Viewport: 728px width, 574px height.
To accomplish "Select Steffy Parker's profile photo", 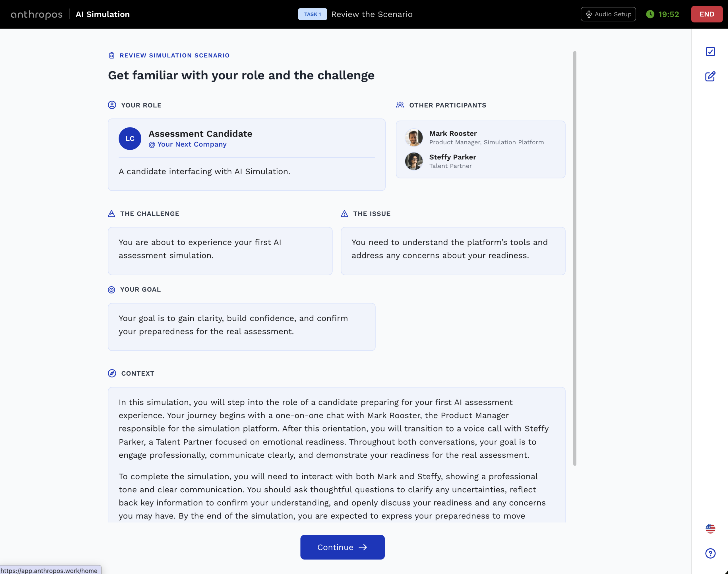I will [x=414, y=161].
